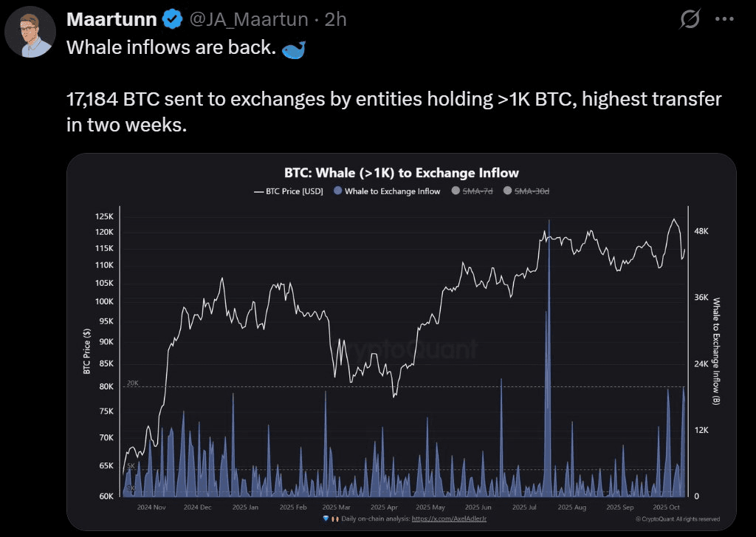Select the 2024 Nov marker on time axis
The height and width of the screenshot is (537, 756).
pos(152,507)
